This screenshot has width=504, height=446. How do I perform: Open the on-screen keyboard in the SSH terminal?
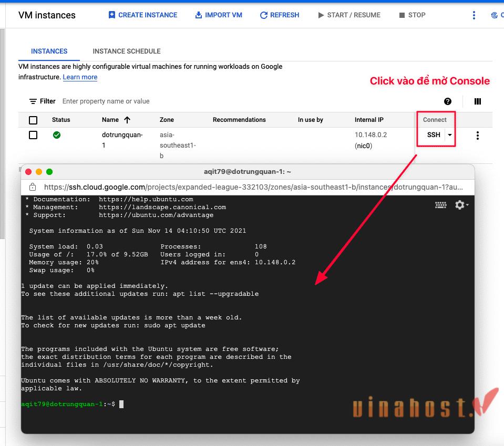coord(440,204)
